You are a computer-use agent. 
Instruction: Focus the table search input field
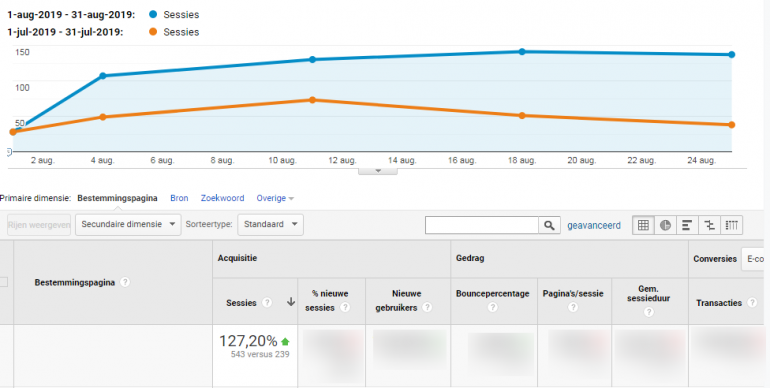482,225
